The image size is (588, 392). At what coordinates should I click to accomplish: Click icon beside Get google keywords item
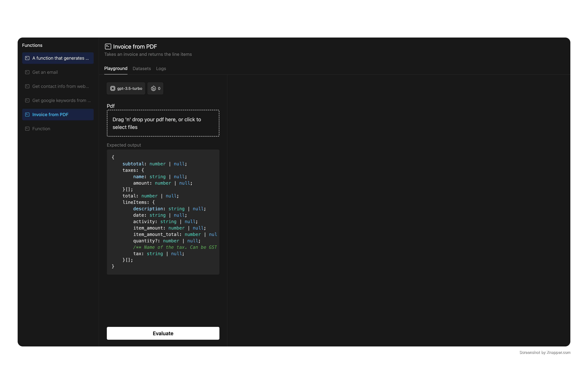pos(27,101)
